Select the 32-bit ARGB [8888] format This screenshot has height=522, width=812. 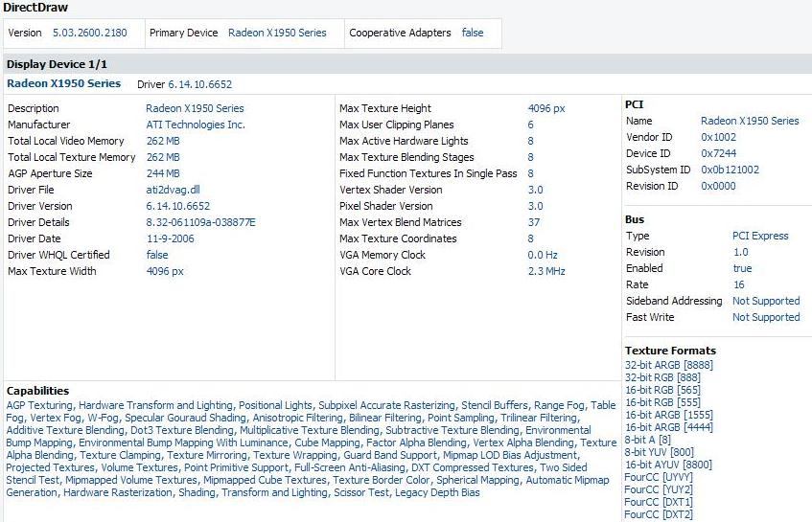668,365
